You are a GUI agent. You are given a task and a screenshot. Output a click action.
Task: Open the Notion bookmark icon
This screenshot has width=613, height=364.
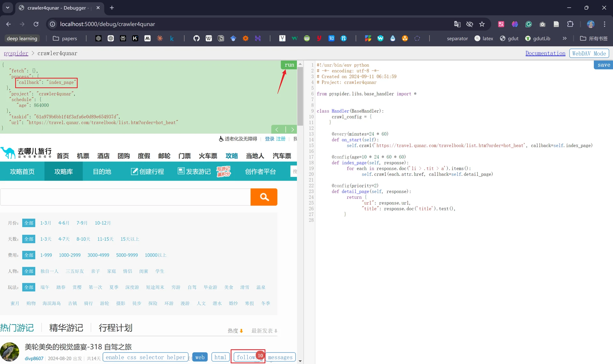click(x=221, y=38)
